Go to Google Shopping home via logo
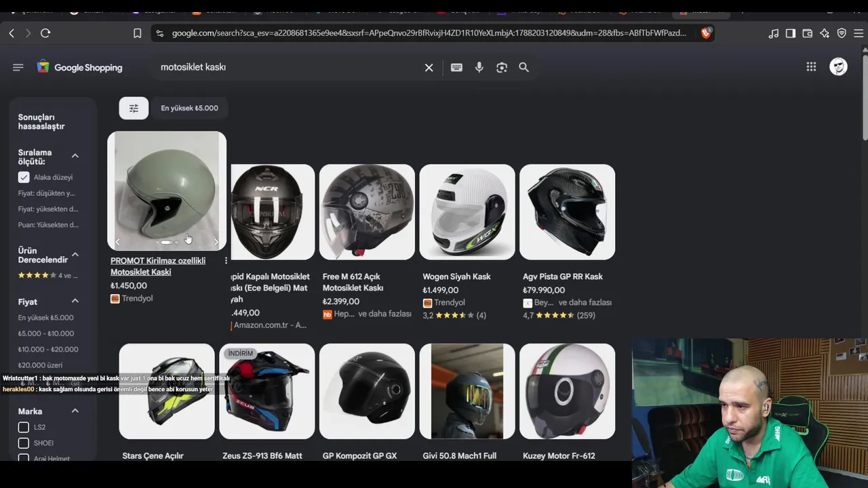 (79, 67)
